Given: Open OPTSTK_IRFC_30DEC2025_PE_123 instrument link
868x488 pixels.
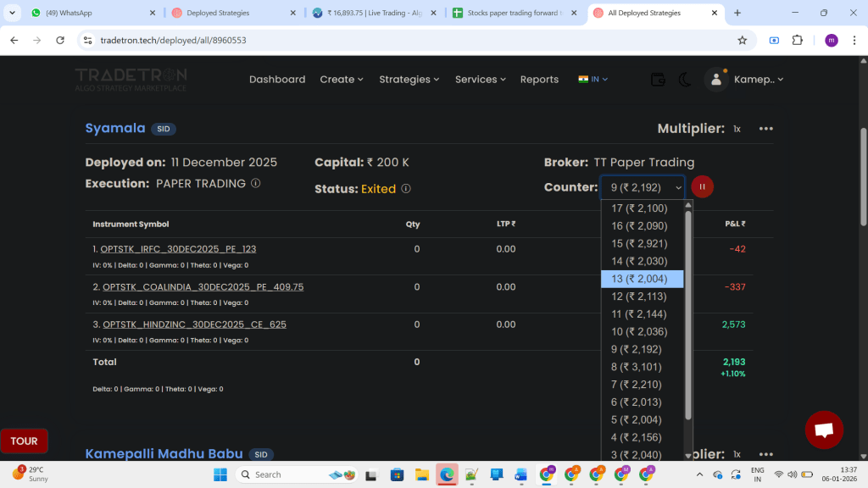Looking at the screenshot, I should pyautogui.click(x=178, y=249).
